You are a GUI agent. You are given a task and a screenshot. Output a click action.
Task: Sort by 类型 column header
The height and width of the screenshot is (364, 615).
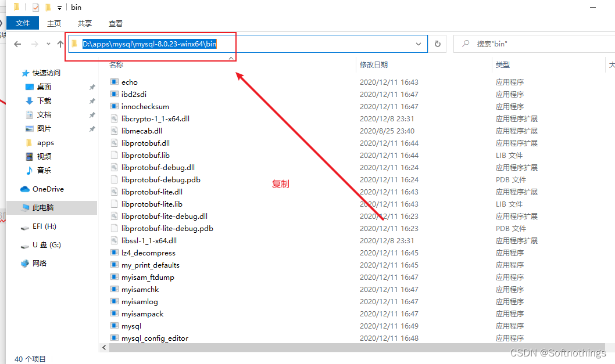coord(502,64)
